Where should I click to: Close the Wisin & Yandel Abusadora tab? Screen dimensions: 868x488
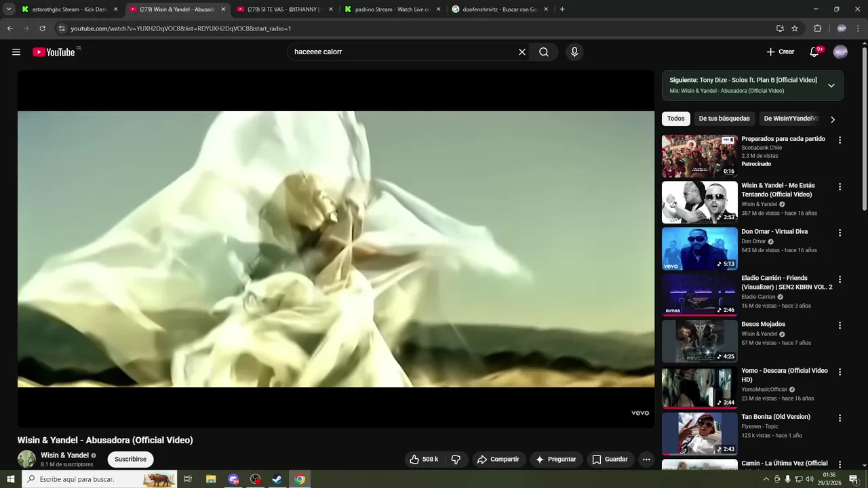tap(223, 9)
